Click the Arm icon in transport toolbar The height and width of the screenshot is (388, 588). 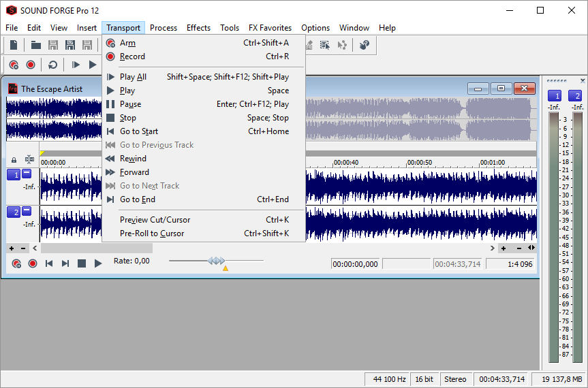14,65
